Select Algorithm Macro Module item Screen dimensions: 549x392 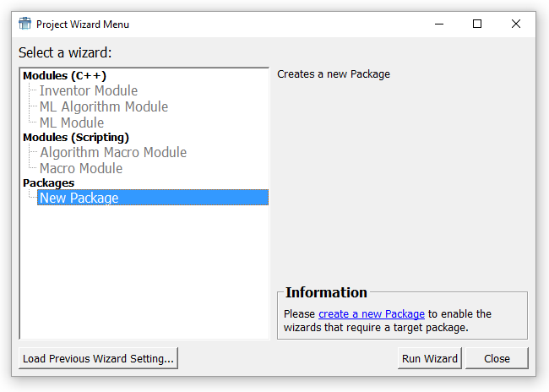click(113, 152)
